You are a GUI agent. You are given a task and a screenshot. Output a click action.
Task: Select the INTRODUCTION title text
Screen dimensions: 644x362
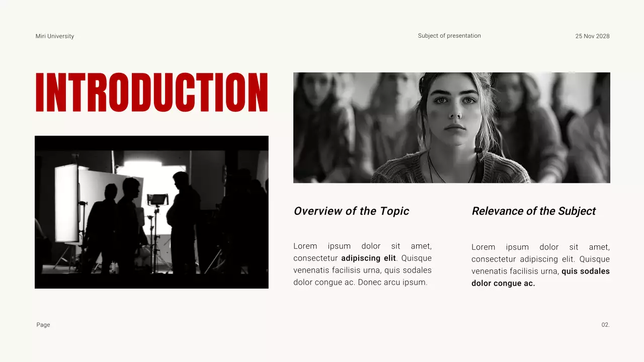point(151,93)
